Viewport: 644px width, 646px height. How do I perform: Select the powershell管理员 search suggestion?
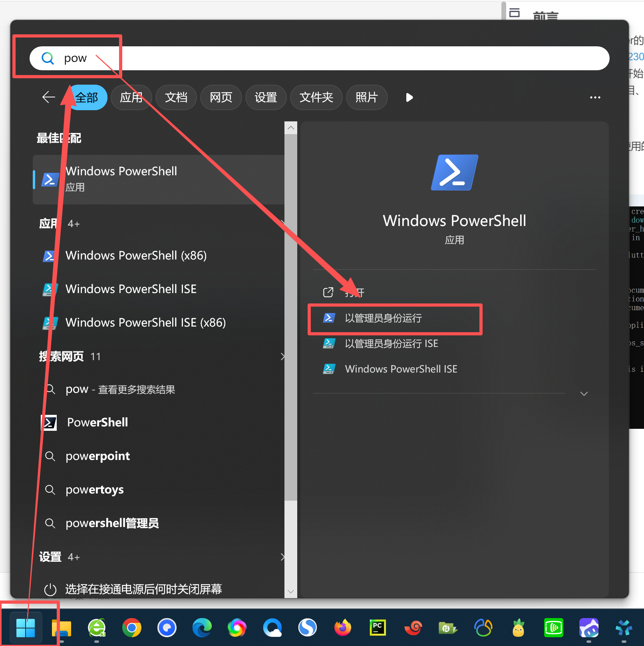point(159,523)
